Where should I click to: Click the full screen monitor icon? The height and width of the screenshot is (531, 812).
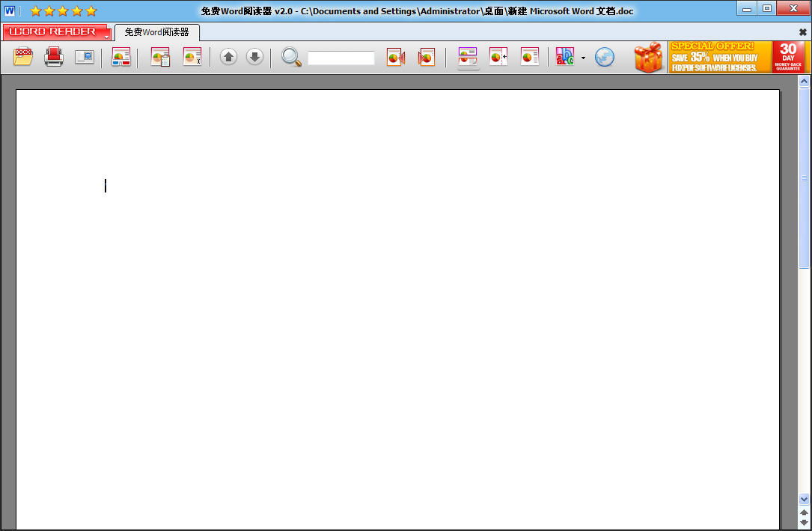click(85, 57)
